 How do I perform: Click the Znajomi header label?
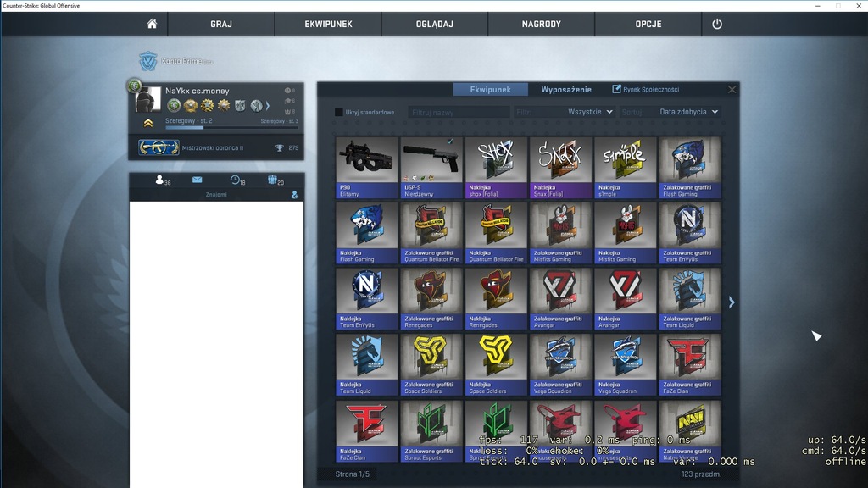click(216, 194)
